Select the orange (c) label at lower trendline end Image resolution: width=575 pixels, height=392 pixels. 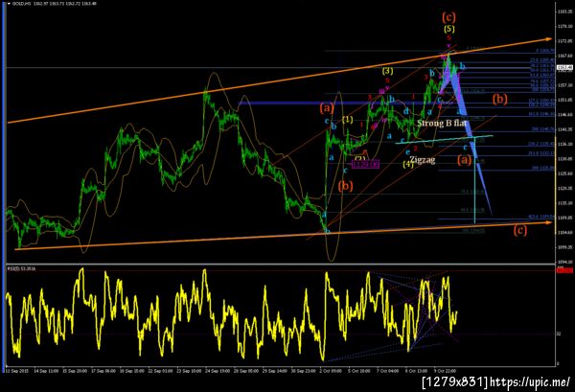520,230
